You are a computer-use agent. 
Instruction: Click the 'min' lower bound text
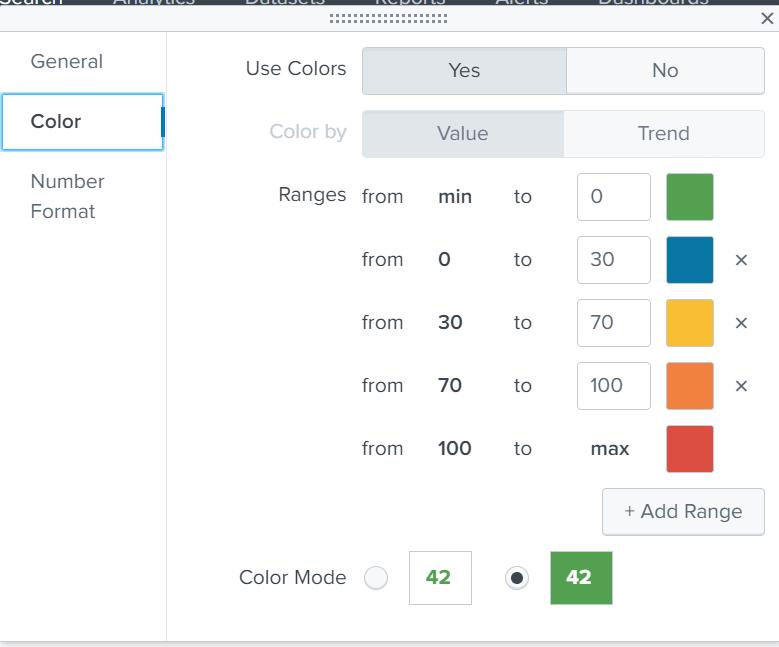[455, 197]
